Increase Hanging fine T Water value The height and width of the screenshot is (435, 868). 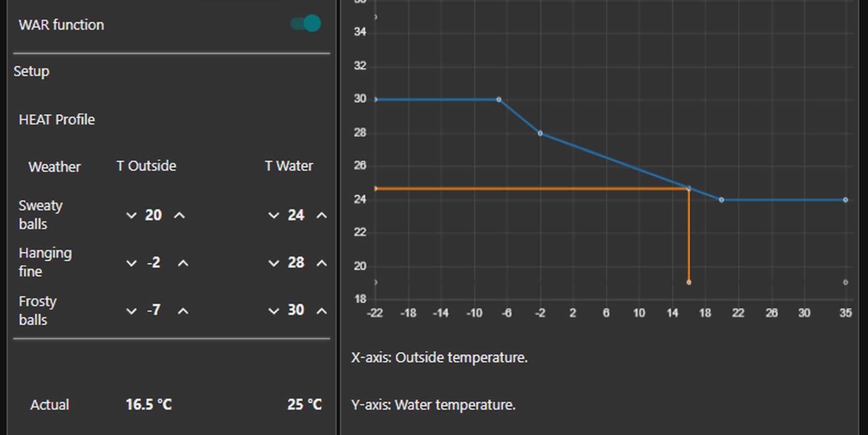click(x=322, y=264)
